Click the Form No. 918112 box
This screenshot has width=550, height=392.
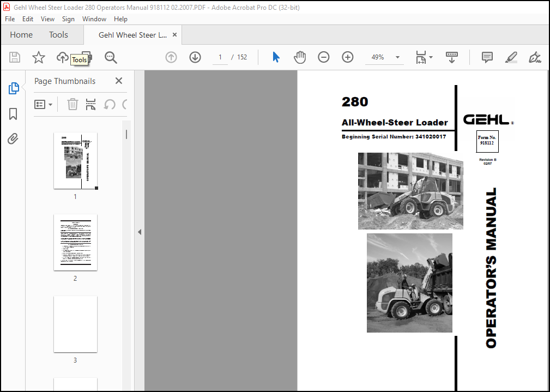(487, 141)
